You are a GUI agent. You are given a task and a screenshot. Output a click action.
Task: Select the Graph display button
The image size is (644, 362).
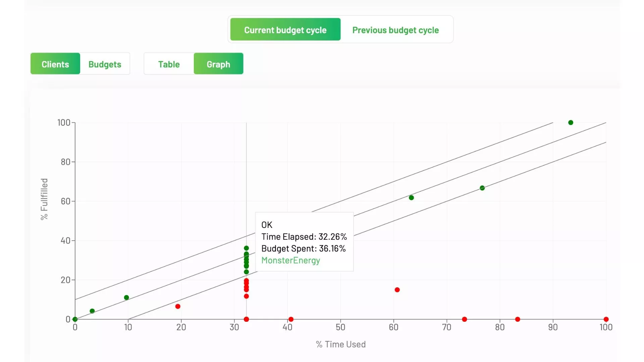coord(218,64)
